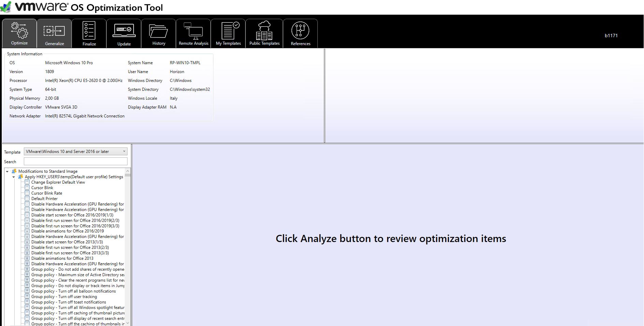Image resolution: width=644 pixels, height=326 pixels.
Task: Click the version value 1809
Action: coord(49,71)
